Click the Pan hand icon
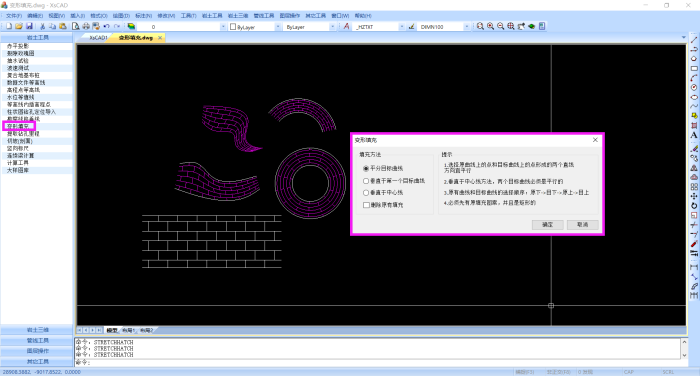 coord(521,27)
